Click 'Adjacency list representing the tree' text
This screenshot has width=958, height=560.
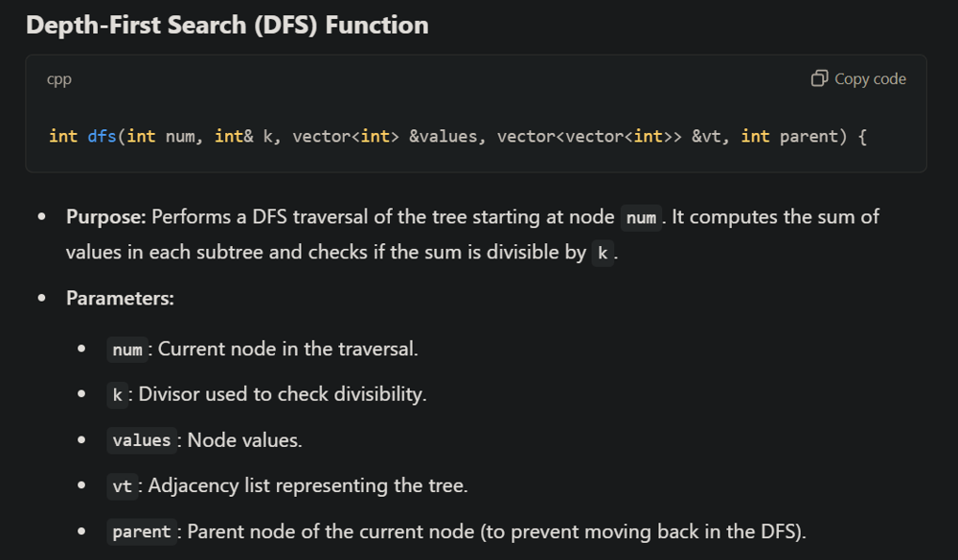[307, 485]
